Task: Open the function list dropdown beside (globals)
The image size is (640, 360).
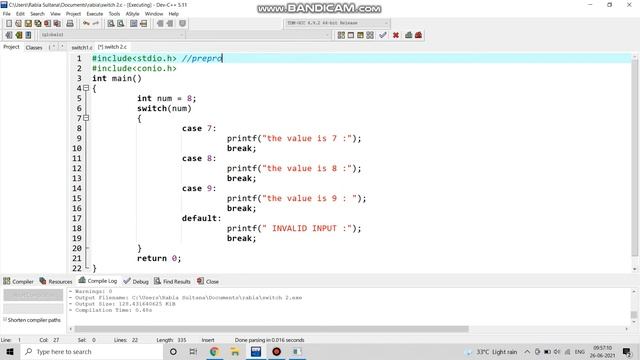Action: click(x=258, y=35)
